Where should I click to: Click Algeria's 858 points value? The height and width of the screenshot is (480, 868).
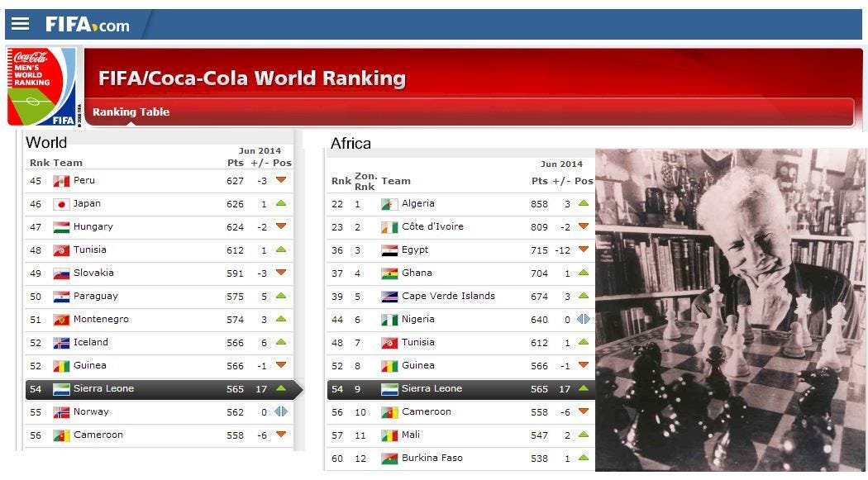point(539,204)
